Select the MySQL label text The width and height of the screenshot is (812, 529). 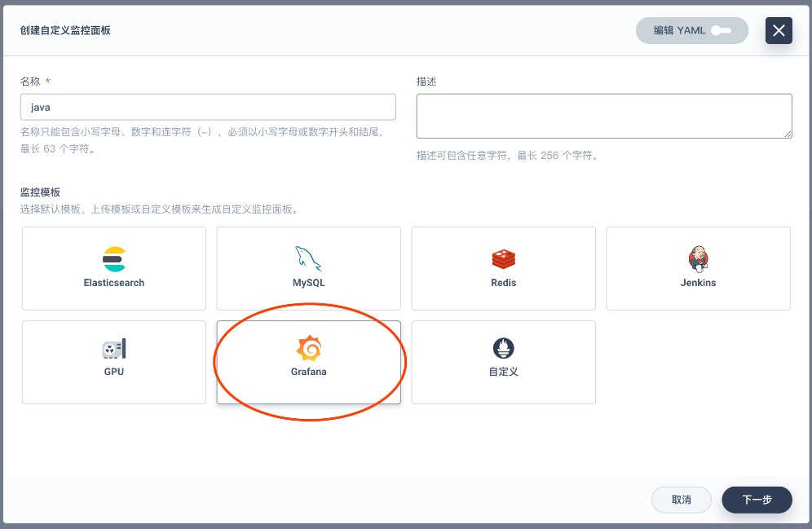[309, 283]
